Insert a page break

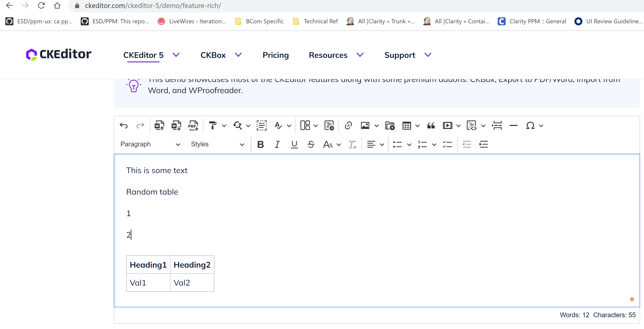(x=497, y=126)
